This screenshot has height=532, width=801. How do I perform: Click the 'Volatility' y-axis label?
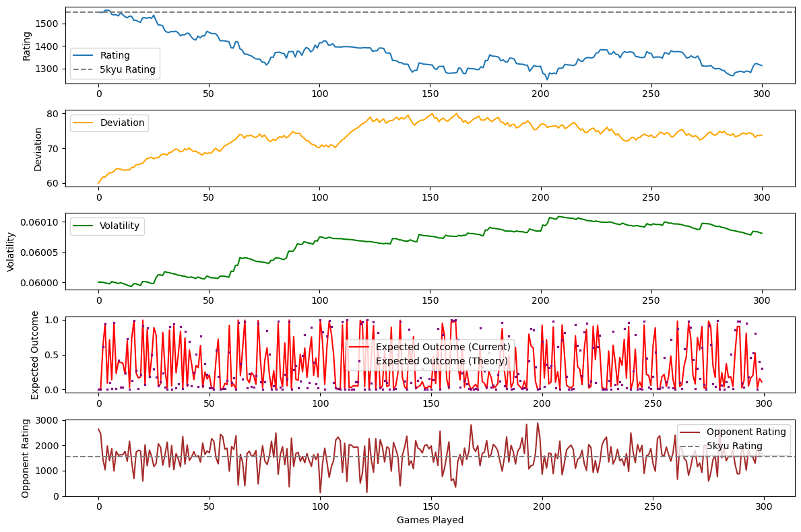pos(11,252)
